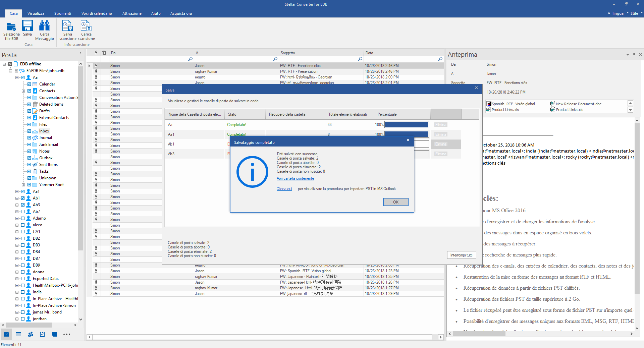Uncheck the Inbox folder checkbox
The width and height of the screenshot is (644, 348).
point(29,131)
